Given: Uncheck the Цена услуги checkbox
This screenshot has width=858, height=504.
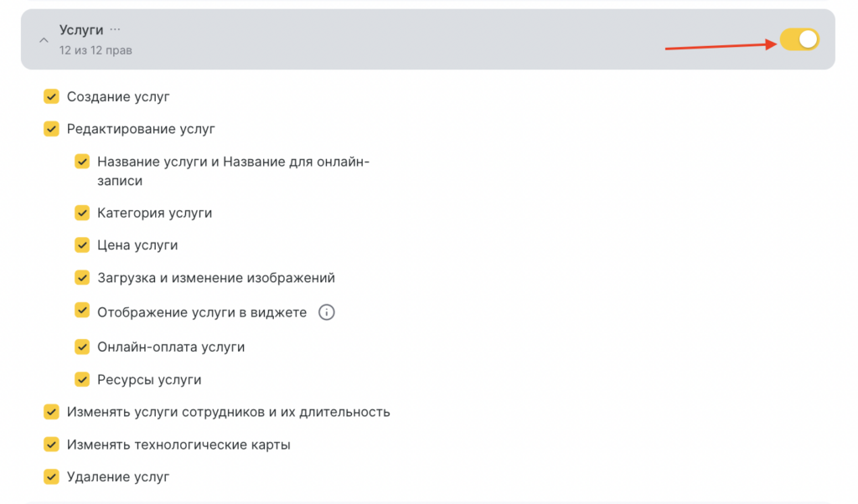Looking at the screenshot, I should 82,245.
